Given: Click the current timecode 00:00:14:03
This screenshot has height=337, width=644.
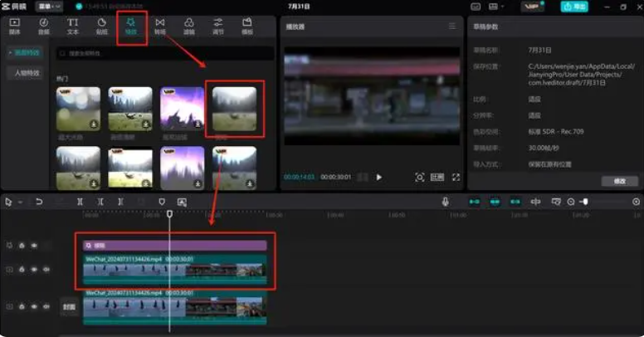Looking at the screenshot, I should click(x=299, y=177).
